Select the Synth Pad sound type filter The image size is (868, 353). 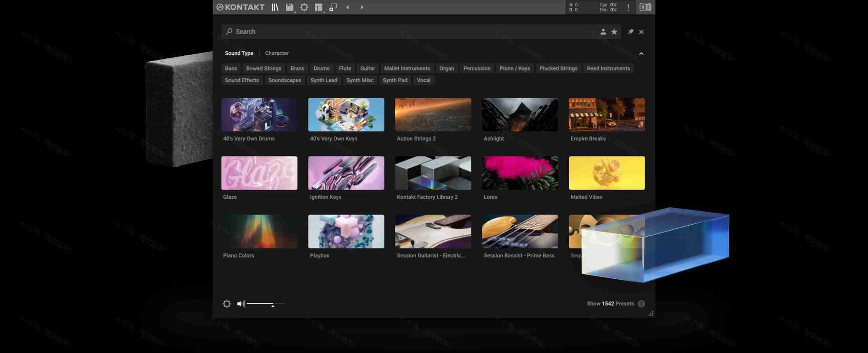point(395,80)
